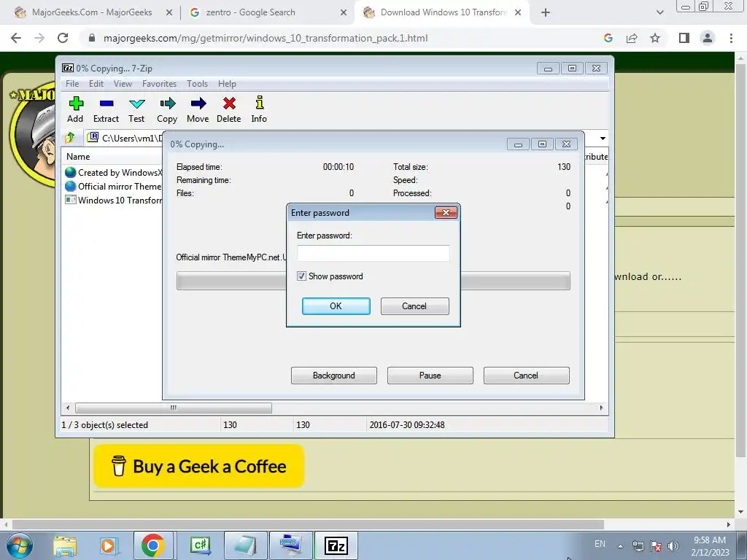Click the 7-Zip taskbar icon
Screen dimensions: 747x560
pyautogui.click(x=336, y=545)
